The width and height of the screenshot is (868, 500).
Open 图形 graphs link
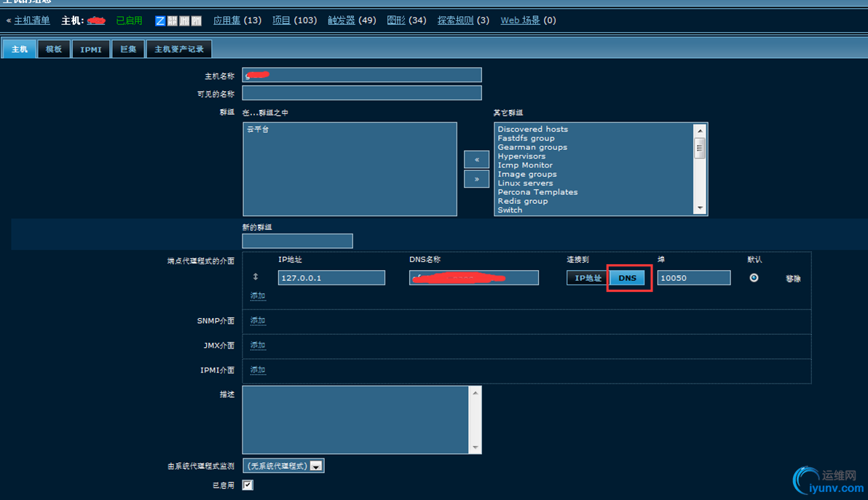point(396,20)
